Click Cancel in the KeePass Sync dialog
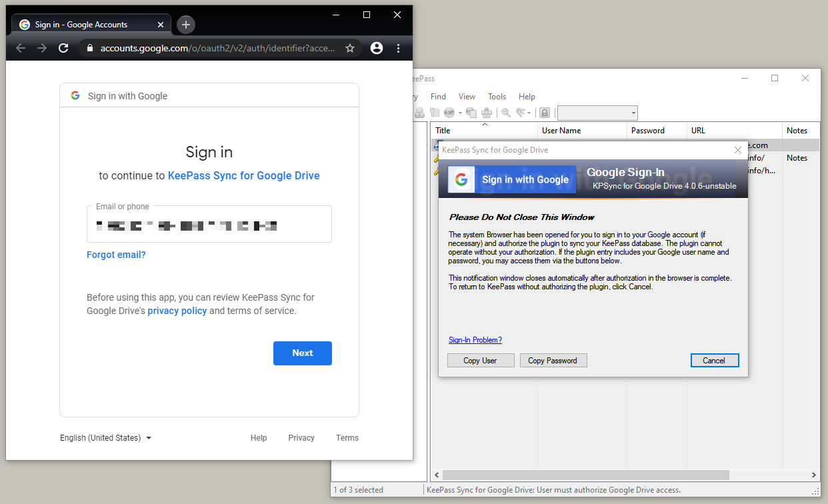Viewport: 828px width, 504px height. tap(714, 361)
